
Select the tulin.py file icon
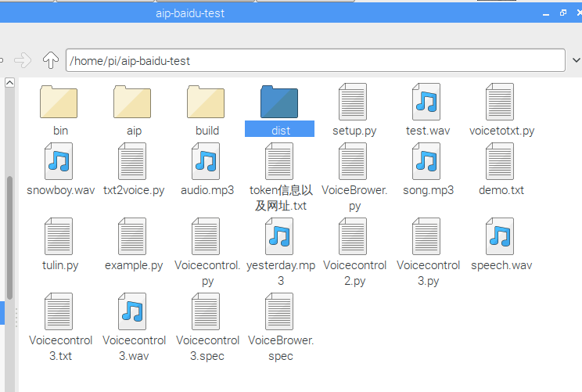point(59,236)
